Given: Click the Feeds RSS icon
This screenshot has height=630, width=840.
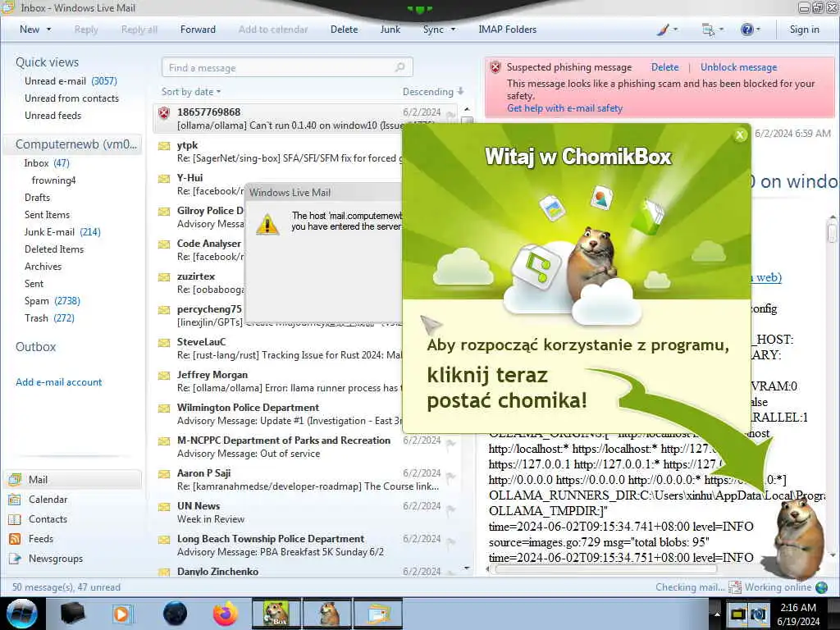Looking at the screenshot, I should [x=15, y=538].
